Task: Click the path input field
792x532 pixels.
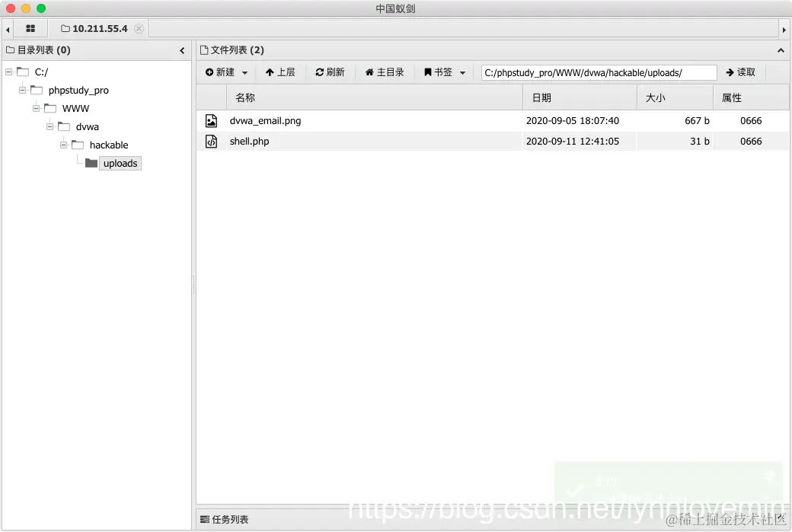Action: tap(598, 72)
